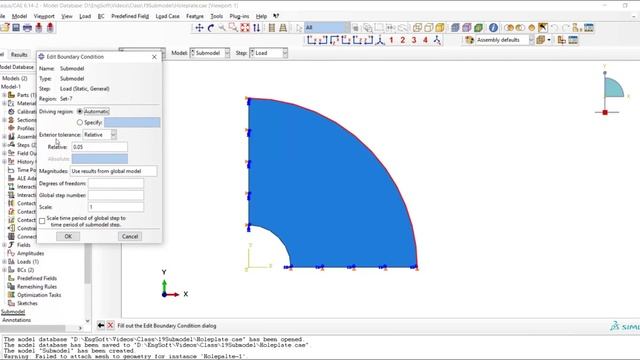Select the Rotate view tool
Viewport: 640px width, 360px height.
point(211,28)
